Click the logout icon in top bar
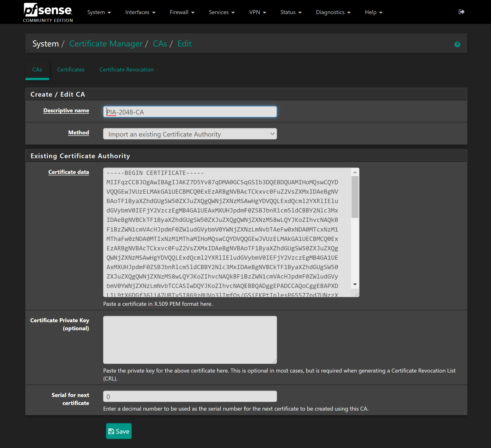The width and height of the screenshot is (491, 448). click(461, 12)
